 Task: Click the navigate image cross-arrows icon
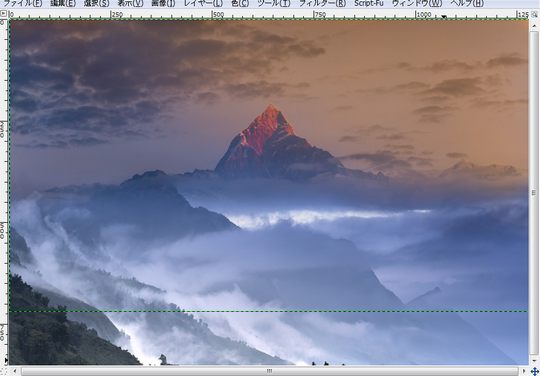coord(534,371)
